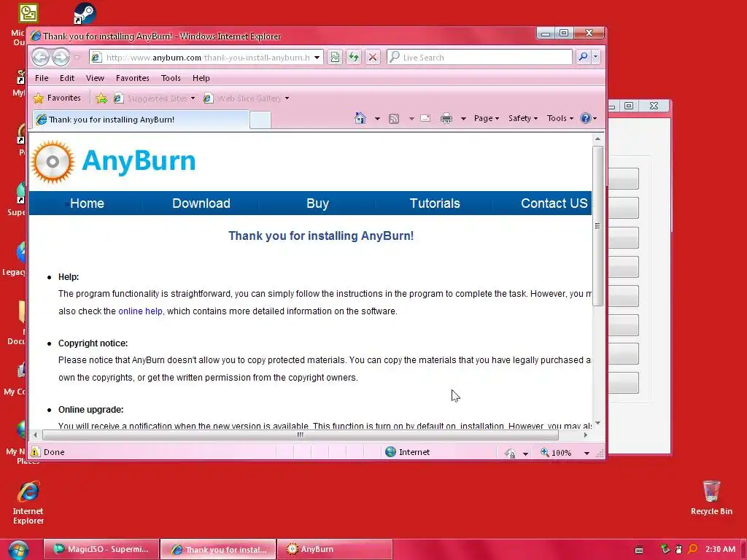This screenshot has height=560, width=747.
Task: Open the Steam desktop shortcut
Action: (85, 13)
